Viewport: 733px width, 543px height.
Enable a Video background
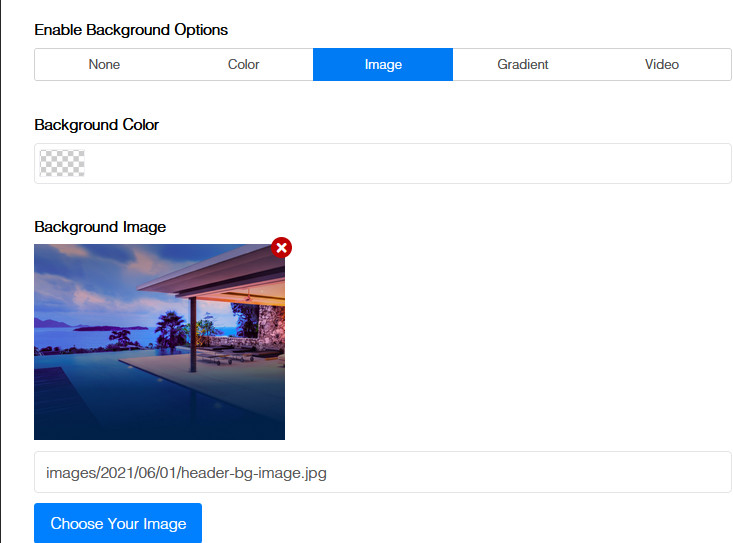[661, 64]
